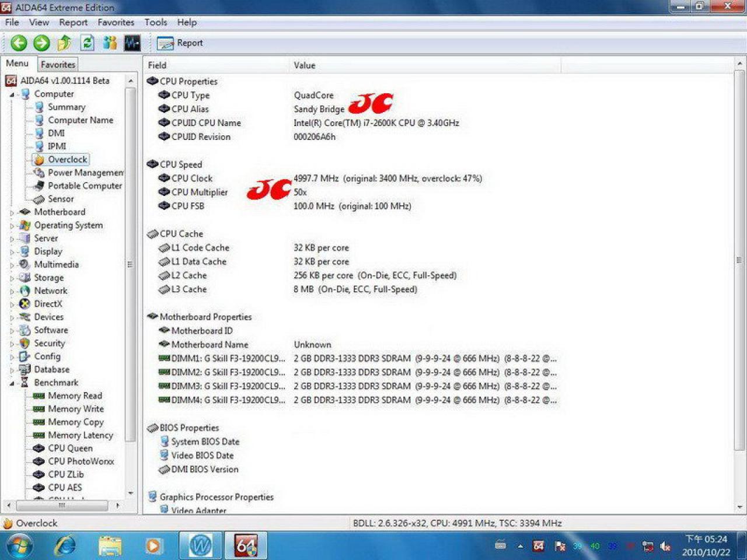Click the Database icon in tree

(x=25, y=369)
